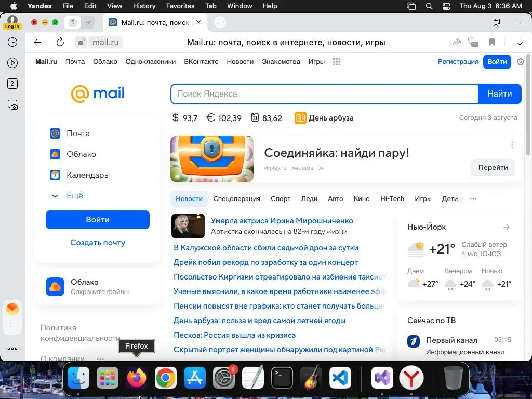Open the Ирина Мирошниченко news thumbnail
Viewport: 532px width, 399px height.
(188, 226)
